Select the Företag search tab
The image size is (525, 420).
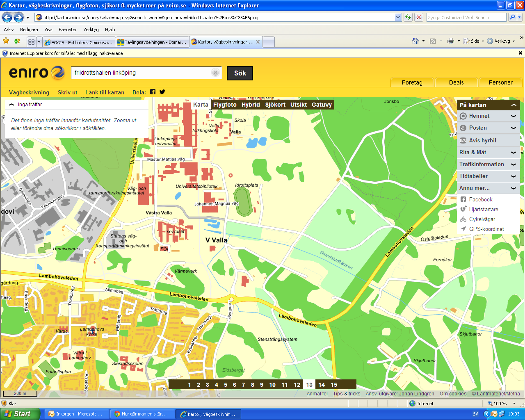click(412, 82)
